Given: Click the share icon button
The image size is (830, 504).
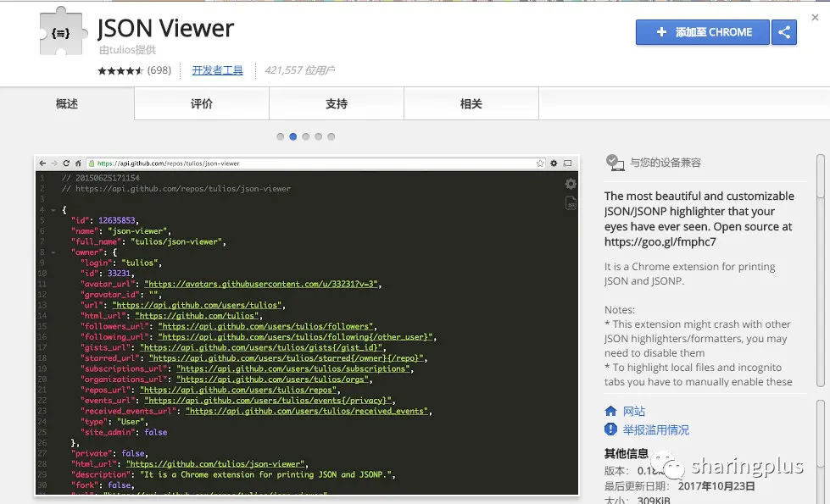Looking at the screenshot, I should click(x=784, y=32).
